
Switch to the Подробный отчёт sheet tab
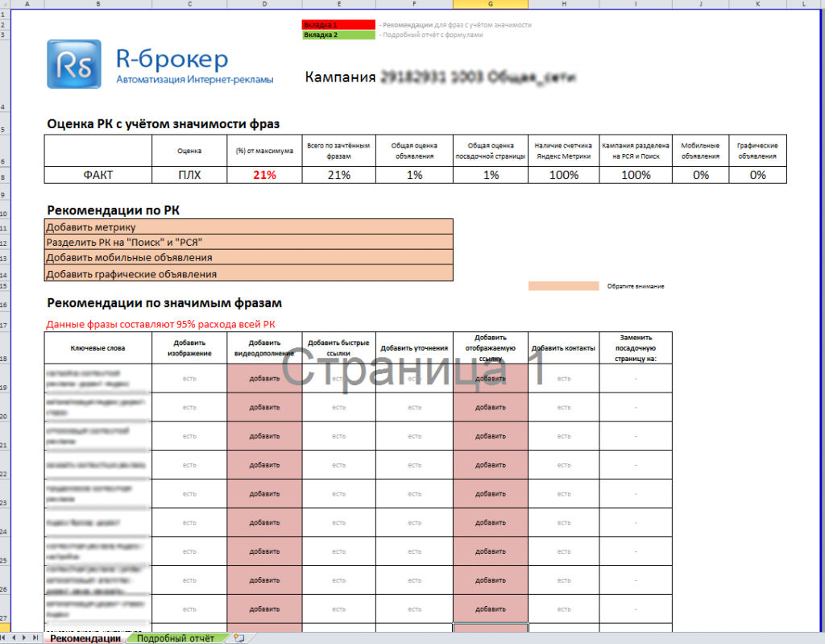(176, 638)
